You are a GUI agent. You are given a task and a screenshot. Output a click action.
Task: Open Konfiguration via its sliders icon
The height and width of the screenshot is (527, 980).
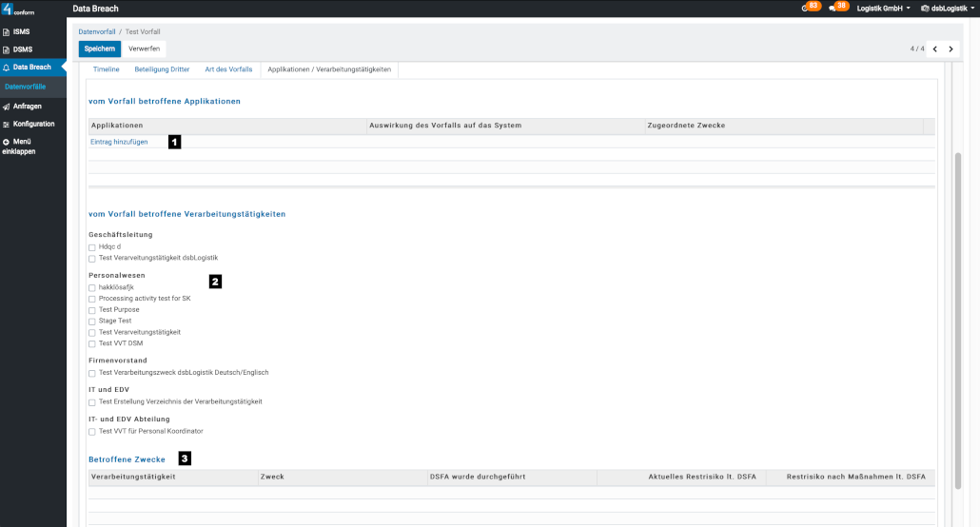click(7, 124)
